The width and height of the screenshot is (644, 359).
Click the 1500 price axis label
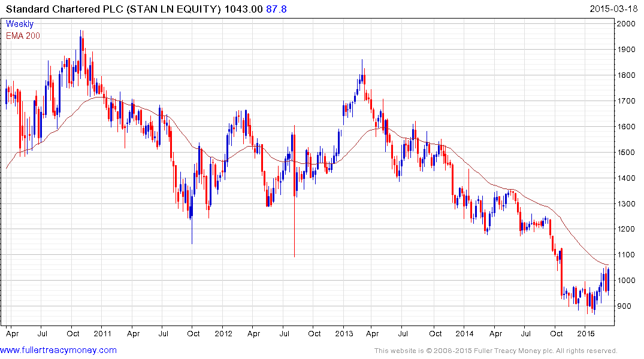tap(626, 152)
